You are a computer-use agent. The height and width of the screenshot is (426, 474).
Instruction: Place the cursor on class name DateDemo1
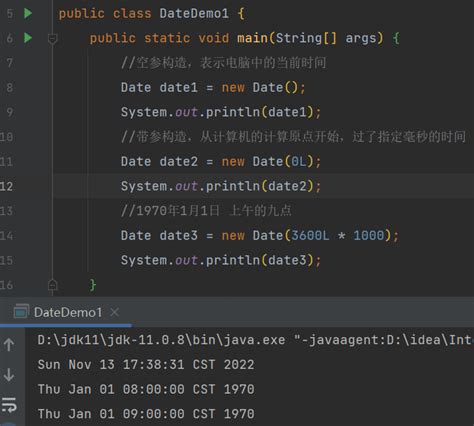194,14
